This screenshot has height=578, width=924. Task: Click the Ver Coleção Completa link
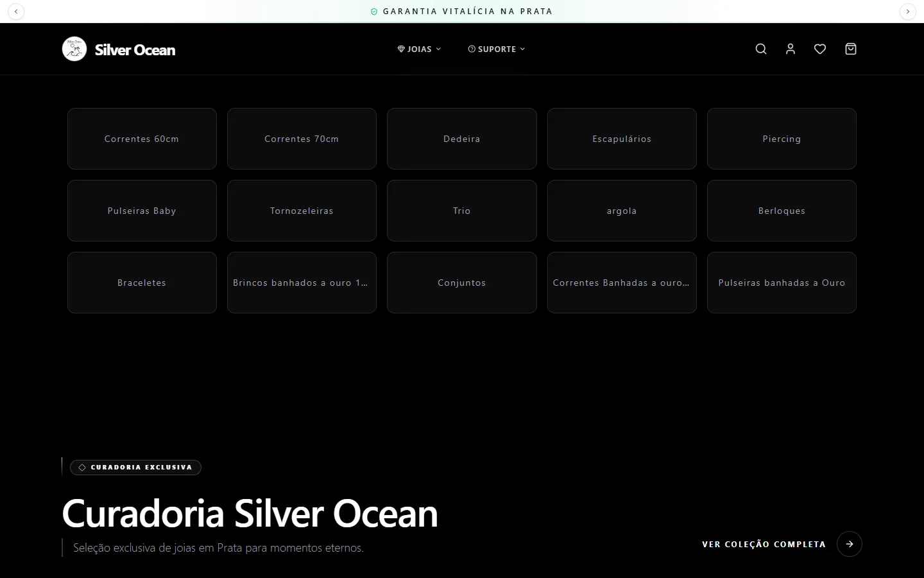coord(764,544)
